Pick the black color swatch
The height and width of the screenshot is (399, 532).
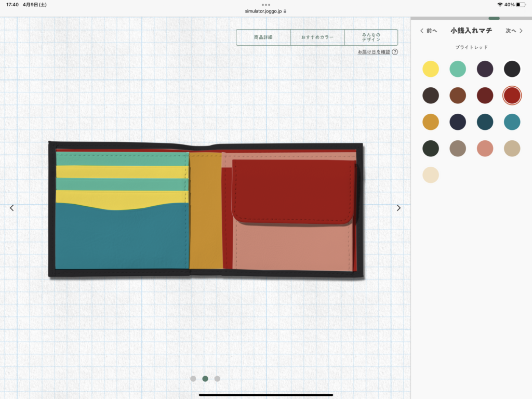coord(512,69)
